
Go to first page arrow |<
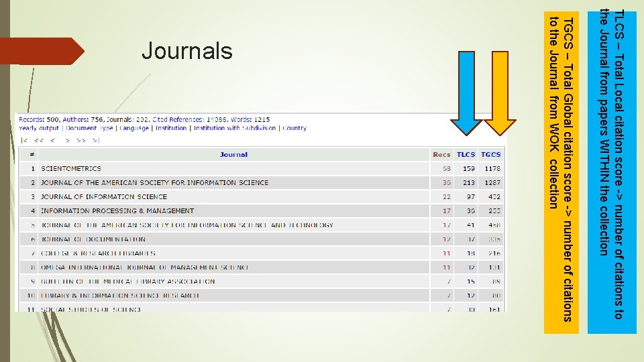24,140
